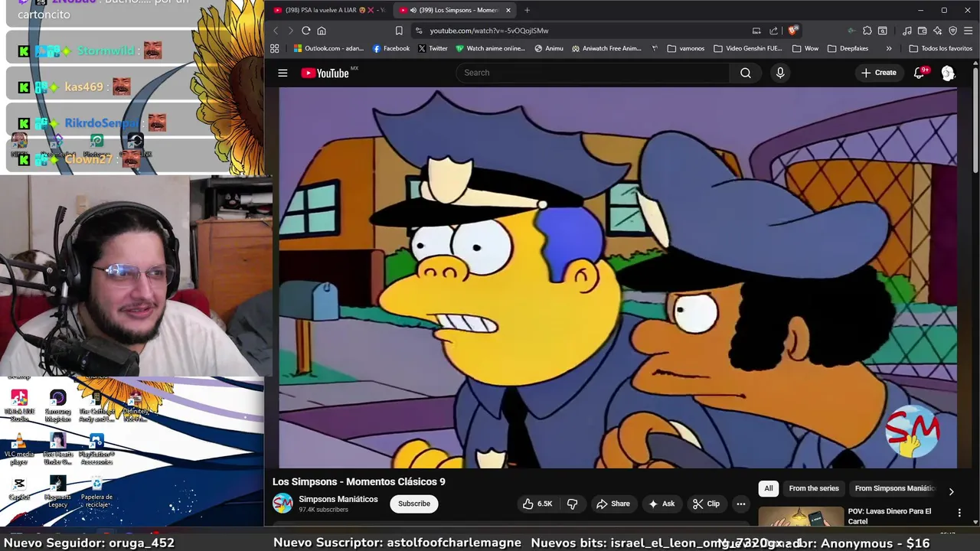Open the Facebook bookmark
980x551 pixels.
coord(390,48)
